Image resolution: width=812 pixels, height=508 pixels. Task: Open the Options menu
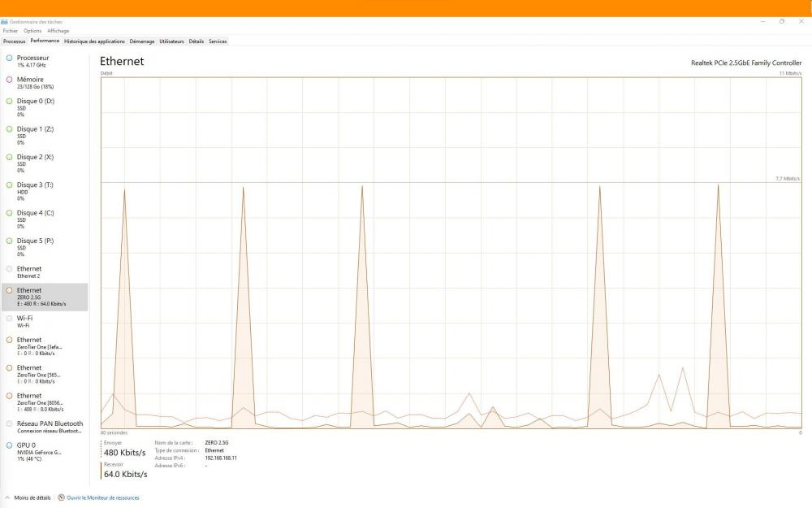[x=32, y=31]
